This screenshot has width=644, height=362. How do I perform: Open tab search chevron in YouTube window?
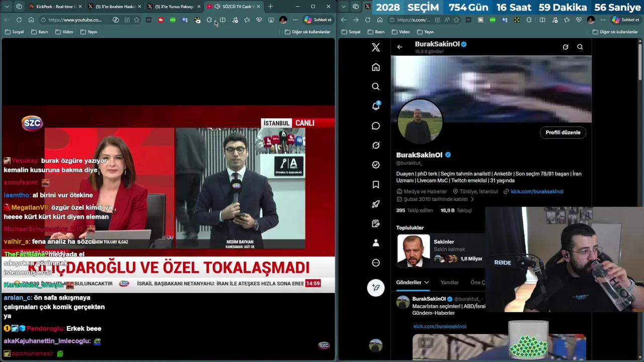(7, 7)
